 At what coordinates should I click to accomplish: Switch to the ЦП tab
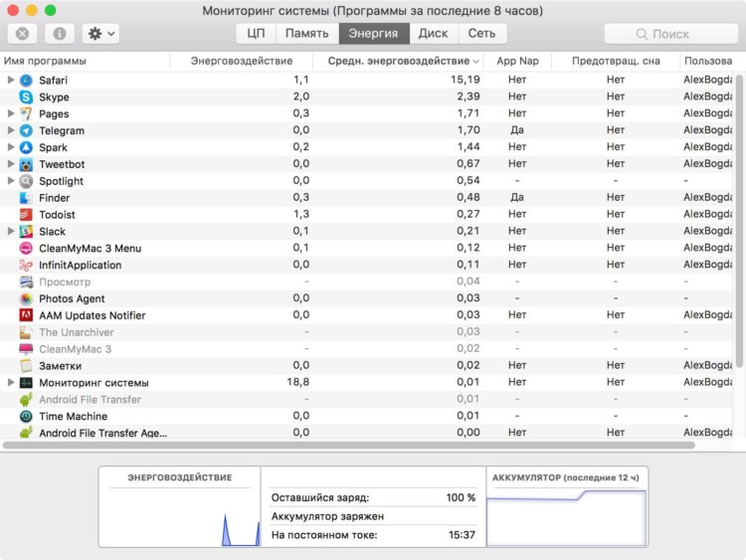[x=256, y=33]
